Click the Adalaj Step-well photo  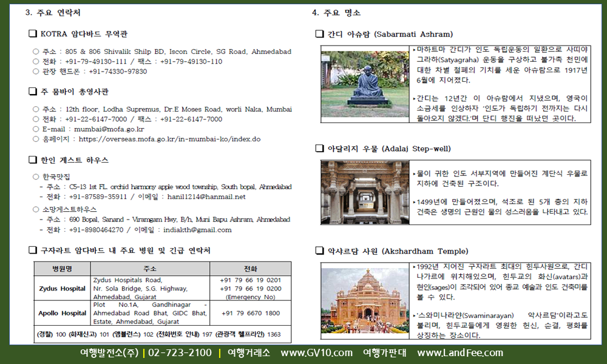(365, 192)
